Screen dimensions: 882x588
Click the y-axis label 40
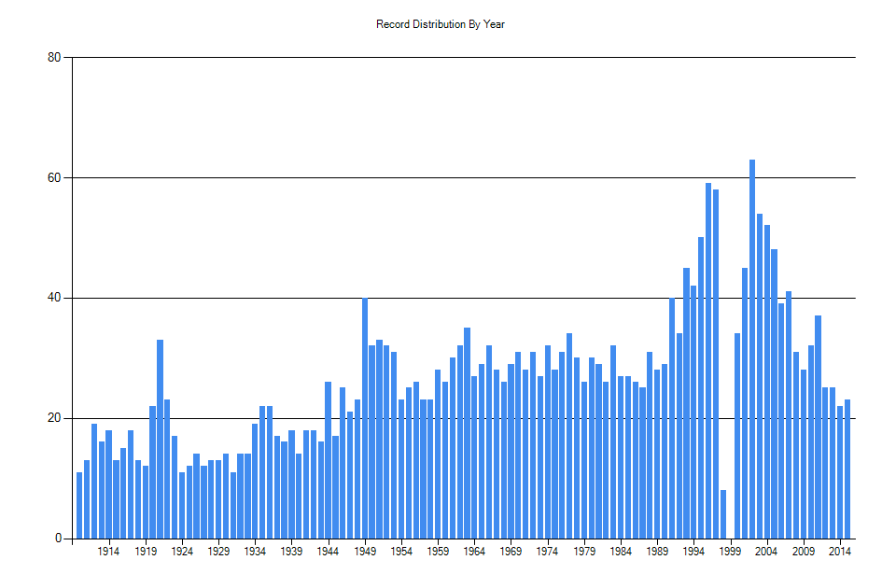[54, 299]
